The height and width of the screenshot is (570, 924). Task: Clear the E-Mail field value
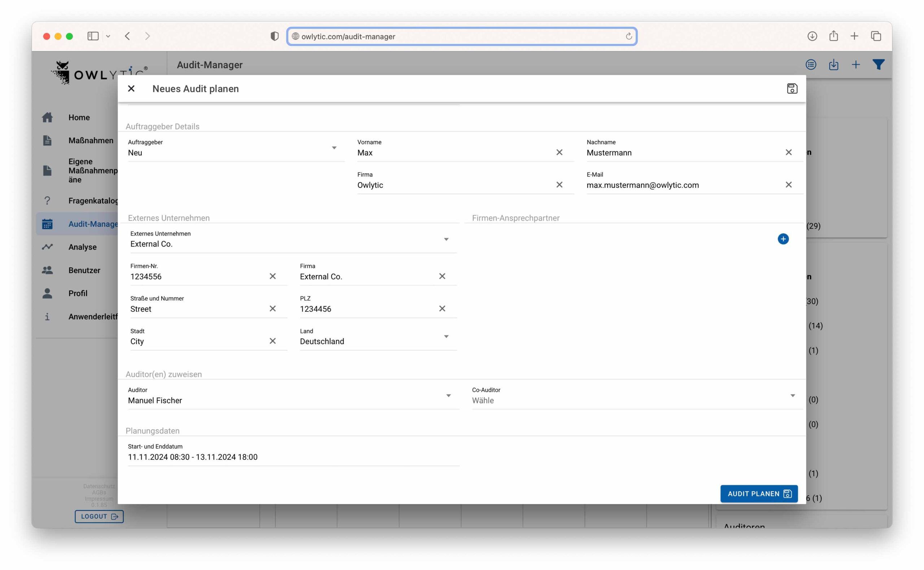[x=788, y=185]
